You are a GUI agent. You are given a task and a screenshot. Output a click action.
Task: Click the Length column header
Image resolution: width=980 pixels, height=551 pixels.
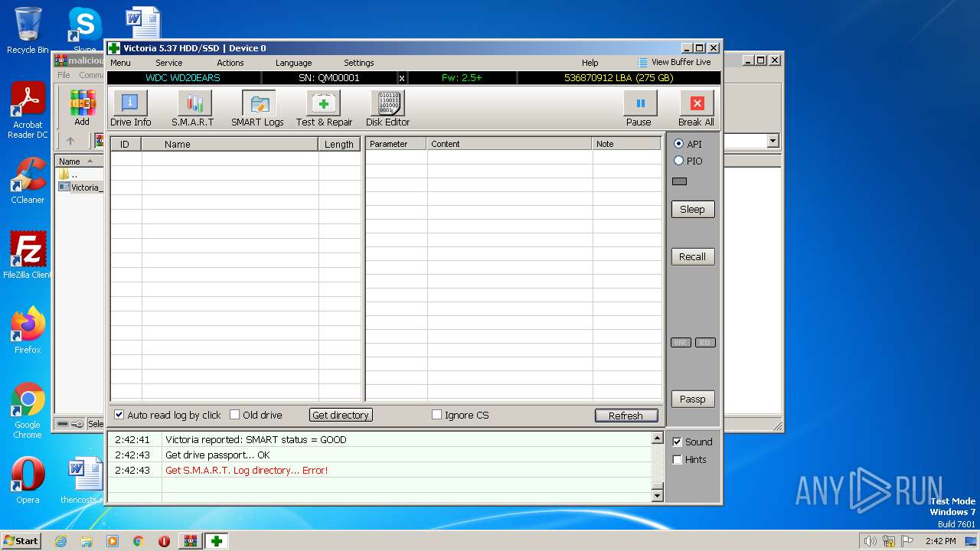(x=339, y=144)
